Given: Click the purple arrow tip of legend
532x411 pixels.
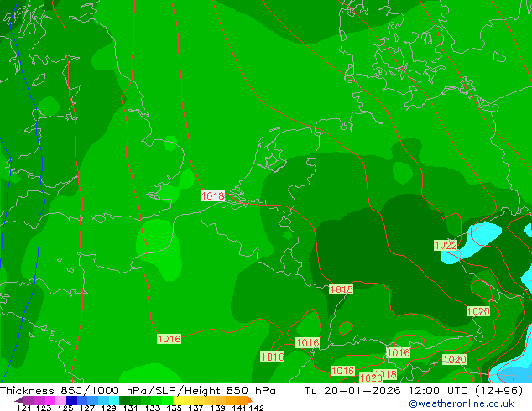Looking at the screenshot, I should (x=19, y=400).
